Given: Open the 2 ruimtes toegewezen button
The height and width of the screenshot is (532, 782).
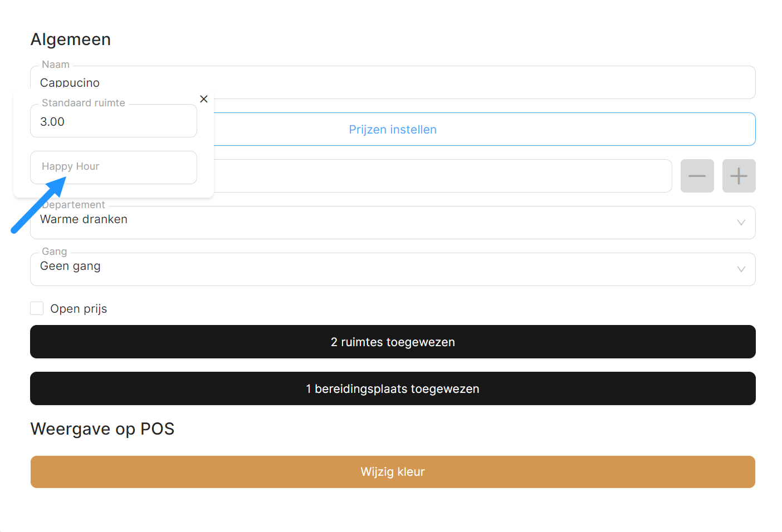Looking at the screenshot, I should (393, 342).
